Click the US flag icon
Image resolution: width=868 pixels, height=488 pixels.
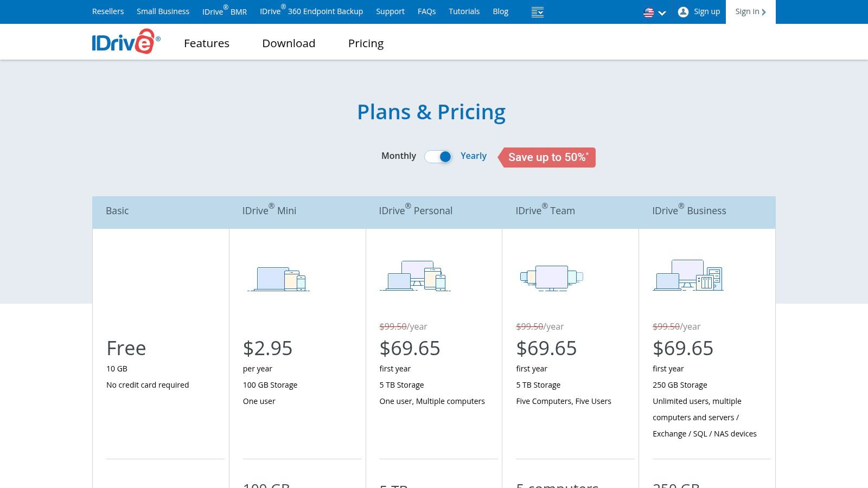coord(648,12)
